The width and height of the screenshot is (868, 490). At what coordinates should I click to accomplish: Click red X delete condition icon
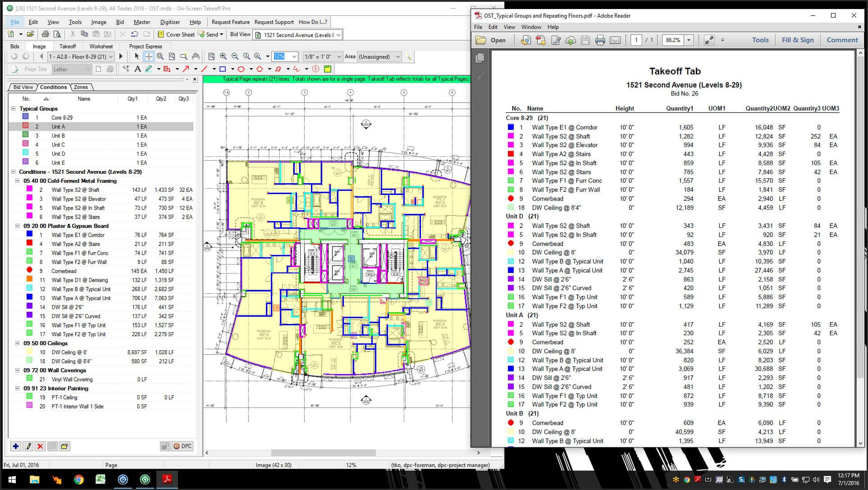pos(40,446)
